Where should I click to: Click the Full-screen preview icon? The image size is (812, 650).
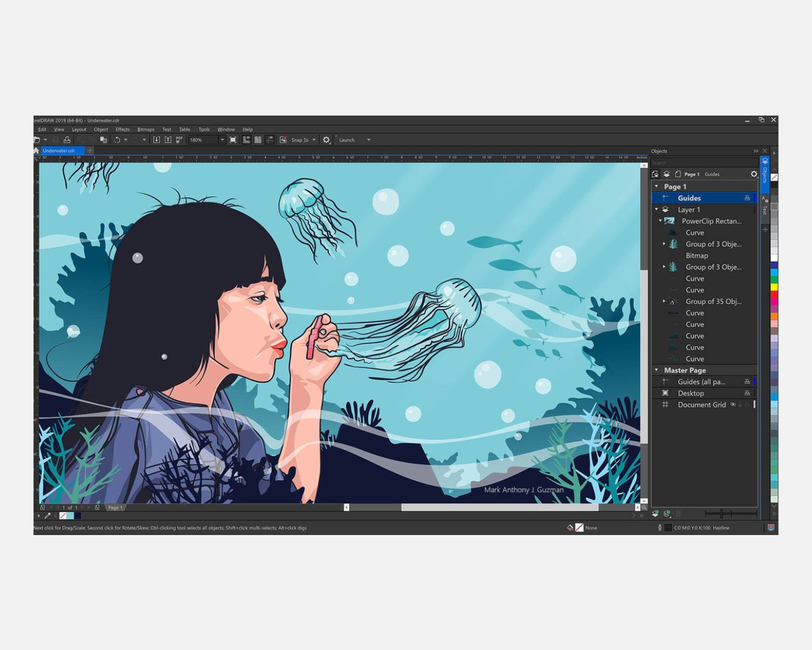coord(233,140)
